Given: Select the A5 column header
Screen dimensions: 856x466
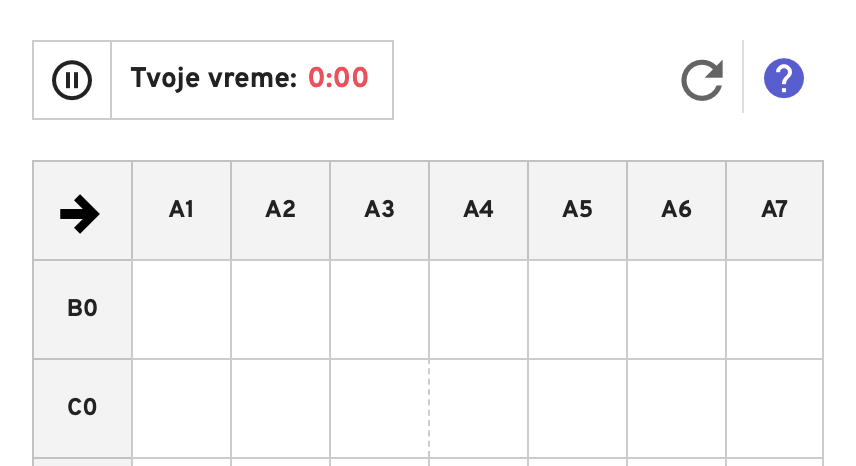Looking at the screenshot, I should (x=578, y=211).
